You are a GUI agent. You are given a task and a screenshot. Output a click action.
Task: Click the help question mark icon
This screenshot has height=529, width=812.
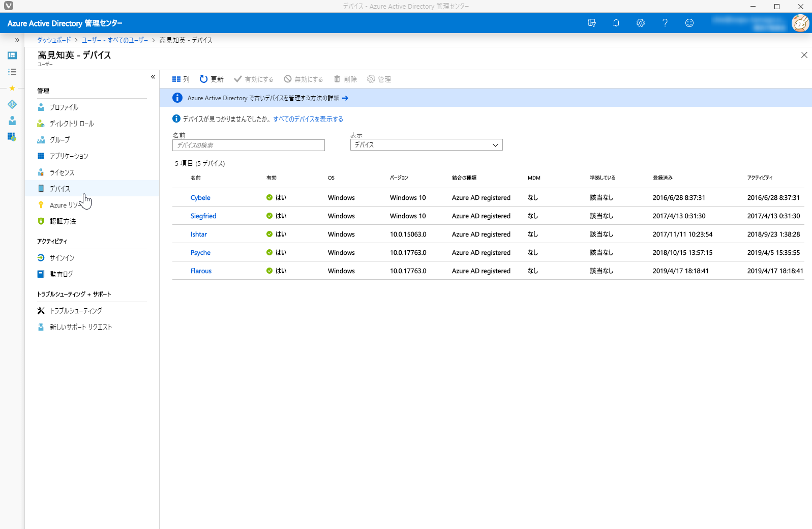665,23
